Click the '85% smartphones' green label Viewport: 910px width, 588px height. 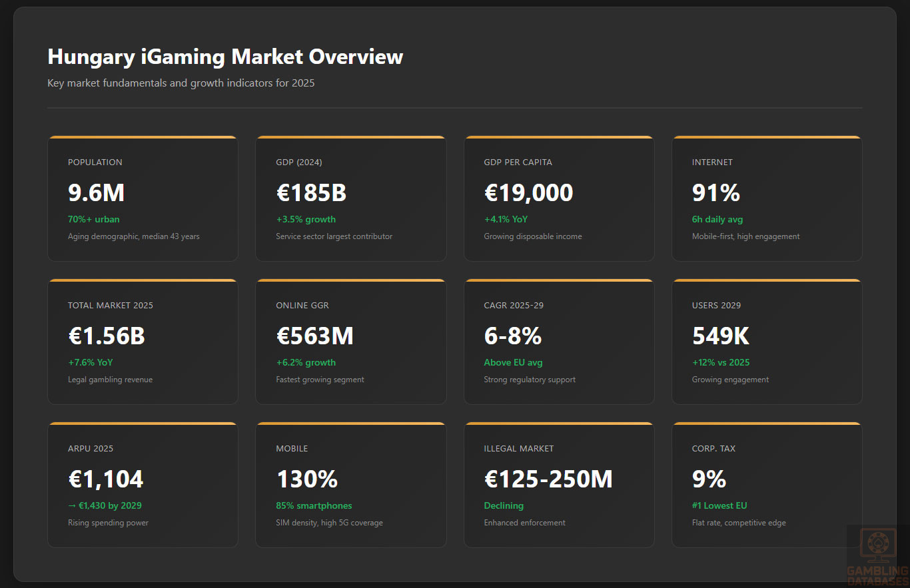[x=314, y=505]
